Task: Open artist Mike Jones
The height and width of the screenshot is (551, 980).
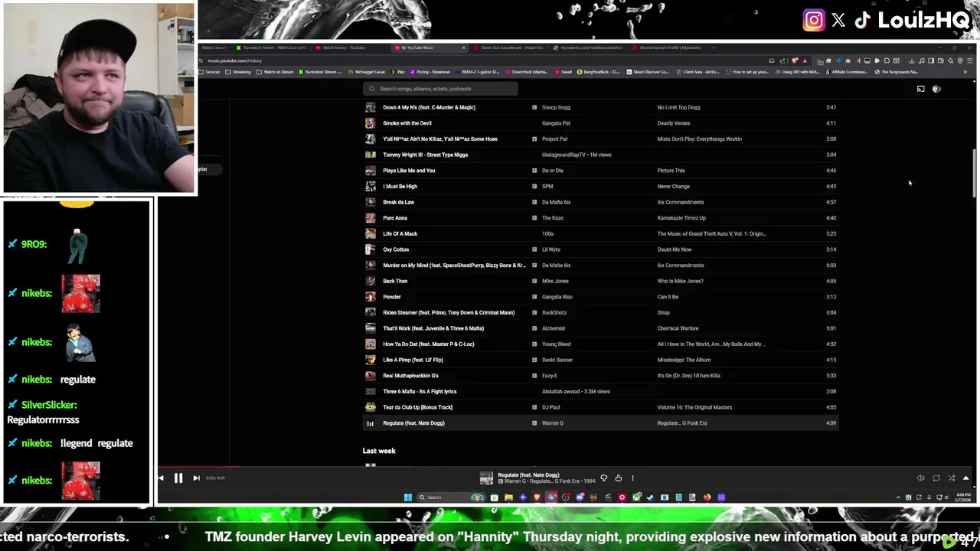Action: [555, 281]
